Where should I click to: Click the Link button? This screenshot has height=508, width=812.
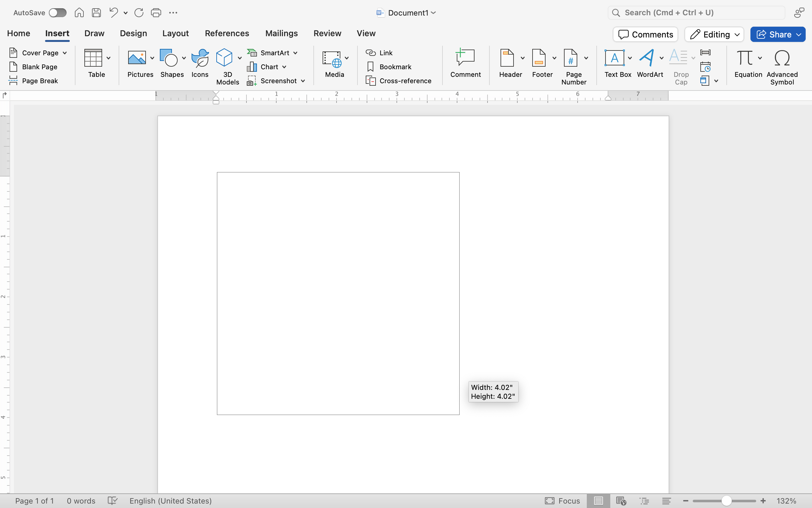tap(379, 53)
